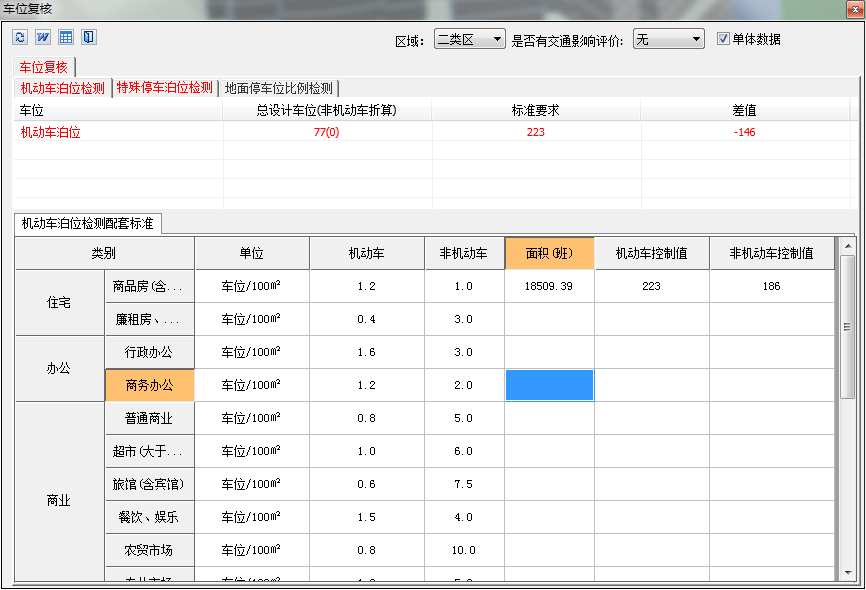Select the highlighted blue cell under 面积(班)

[x=549, y=385]
